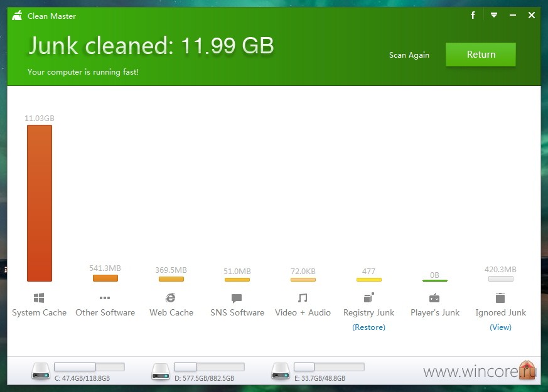Click the System Cache Windows icon
The width and height of the screenshot is (548, 392).
(x=39, y=298)
